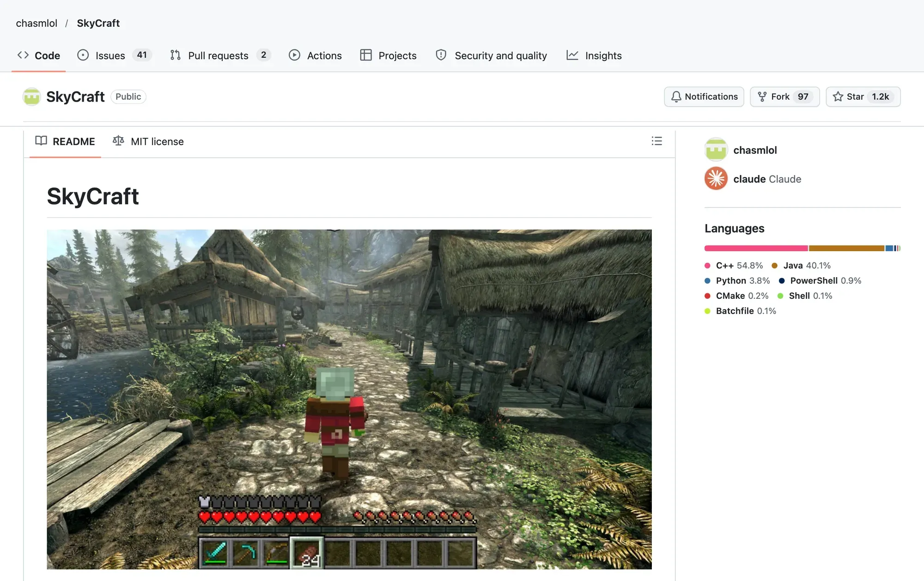The width and height of the screenshot is (924, 581).
Task: Click the chasmlol contributor avatar
Action: tap(716, 150)
